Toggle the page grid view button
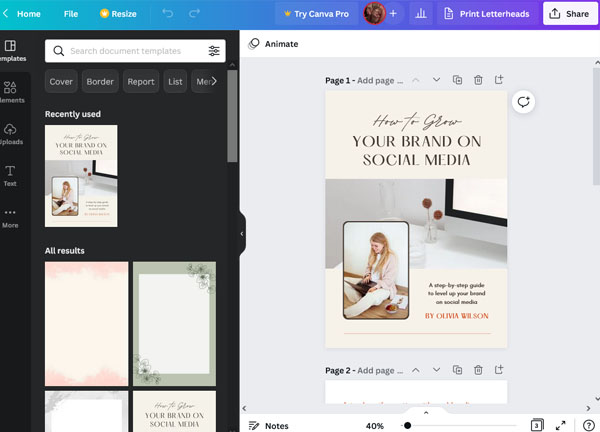Image resolution: width=600 pixels, height=432 pixels. [537, 426]
